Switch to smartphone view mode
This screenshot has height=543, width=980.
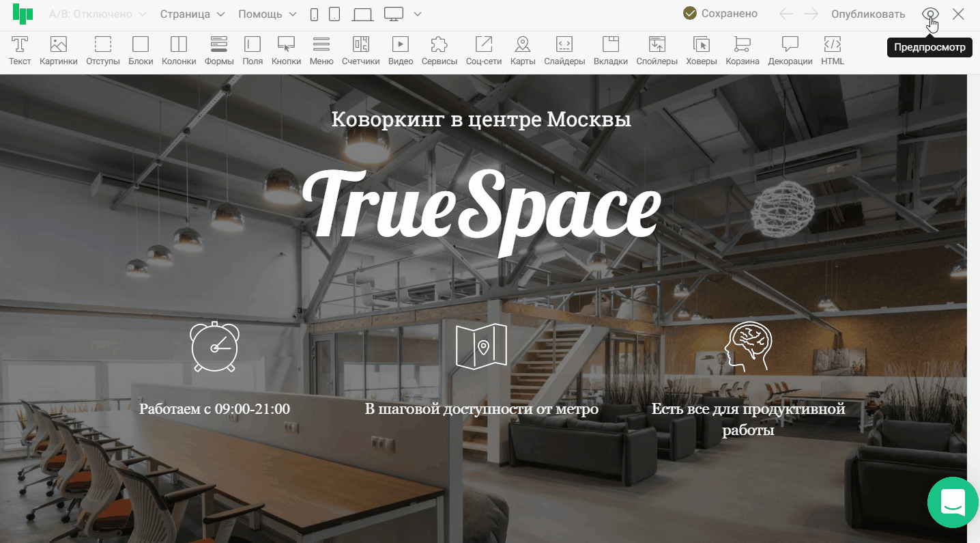(314, 14)
